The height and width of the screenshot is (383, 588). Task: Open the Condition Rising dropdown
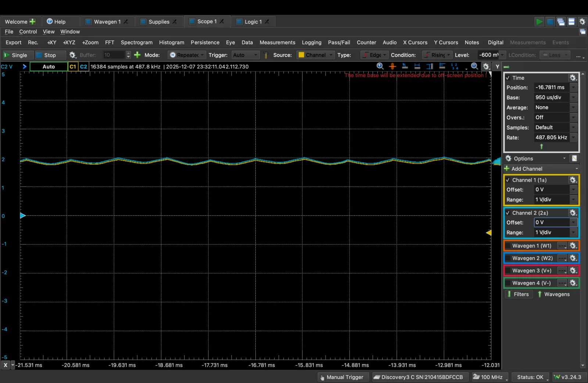(x=437, y=55)
